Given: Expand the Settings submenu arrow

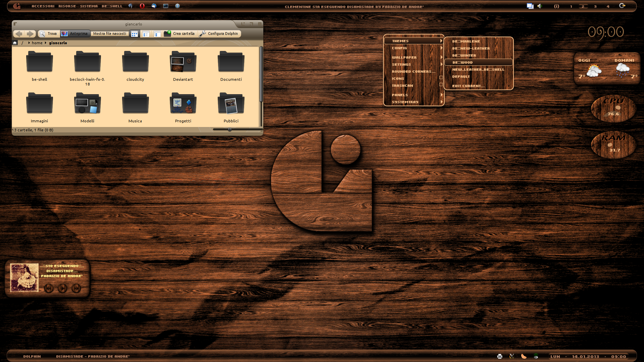Looking at the screenshot, I should click(441, 64).
